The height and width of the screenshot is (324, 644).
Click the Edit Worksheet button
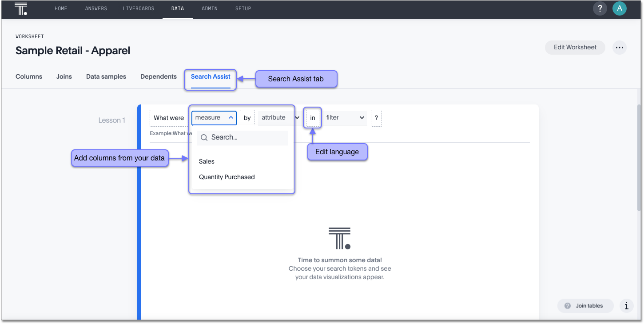pyautogui.click(x=575, y=48)
